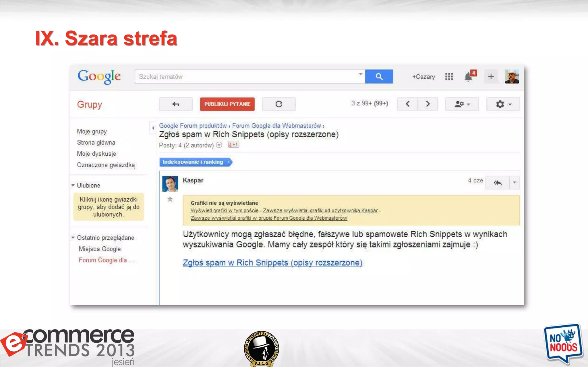Viewport: 588px width, 367px height.
Task: Click Wyświetl grafiki w tym poście
Action: [x=225, y=210]
